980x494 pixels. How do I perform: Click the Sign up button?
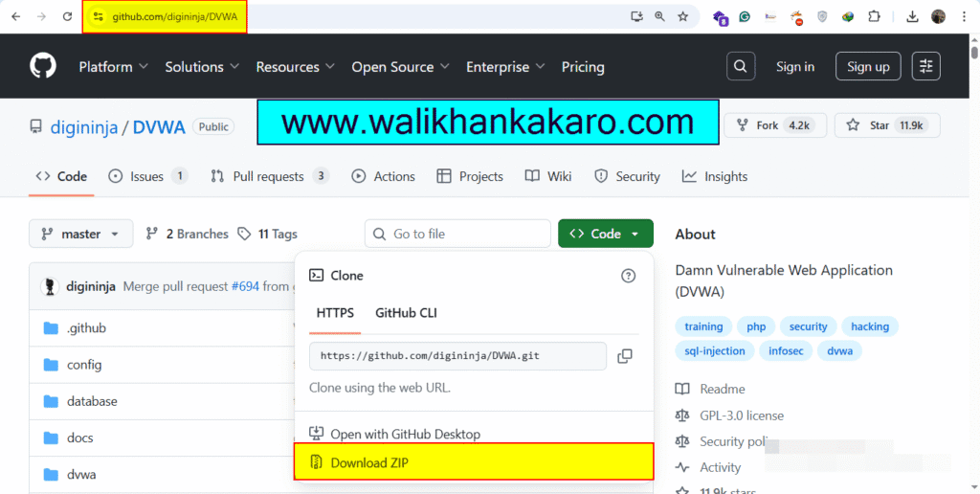[868, 66]
